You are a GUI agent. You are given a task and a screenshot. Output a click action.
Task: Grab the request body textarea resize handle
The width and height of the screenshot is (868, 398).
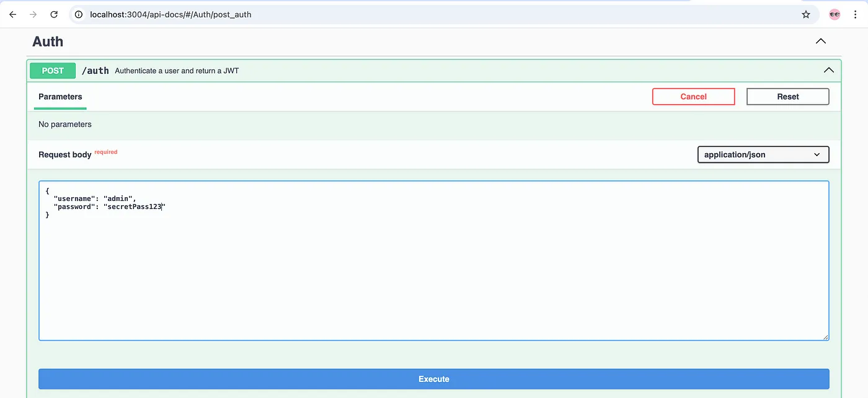[x=825, y=337]
